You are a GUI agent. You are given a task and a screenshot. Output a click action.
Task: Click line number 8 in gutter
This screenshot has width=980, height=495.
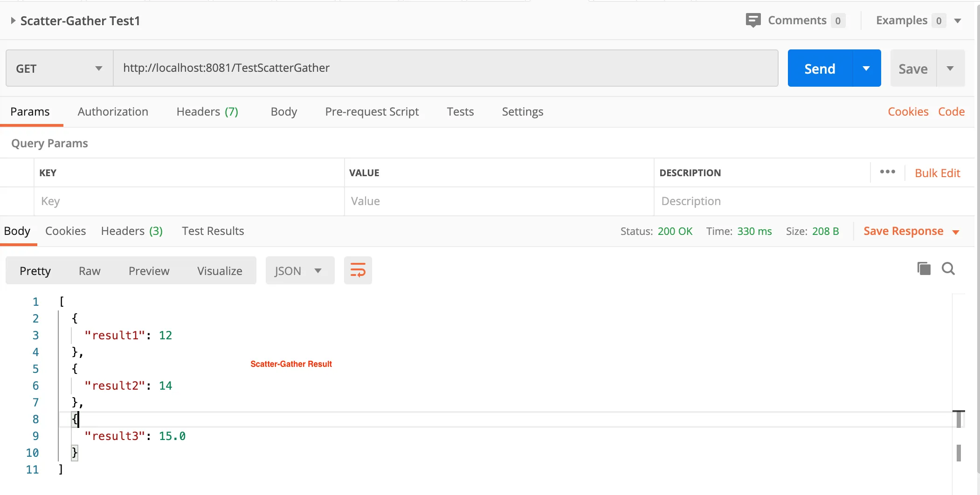pyautogui.click(x=35, y=419)
